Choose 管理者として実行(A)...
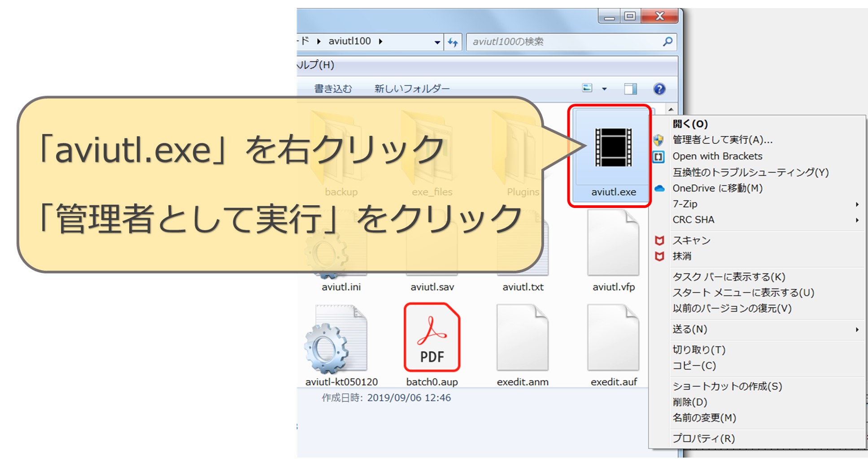 click(x=722, y=140)
